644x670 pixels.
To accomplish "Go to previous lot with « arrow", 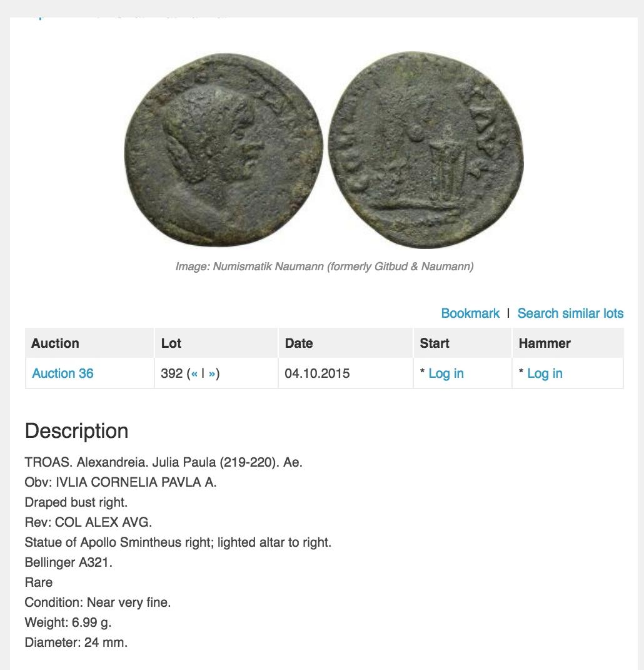I will (194, 373).
